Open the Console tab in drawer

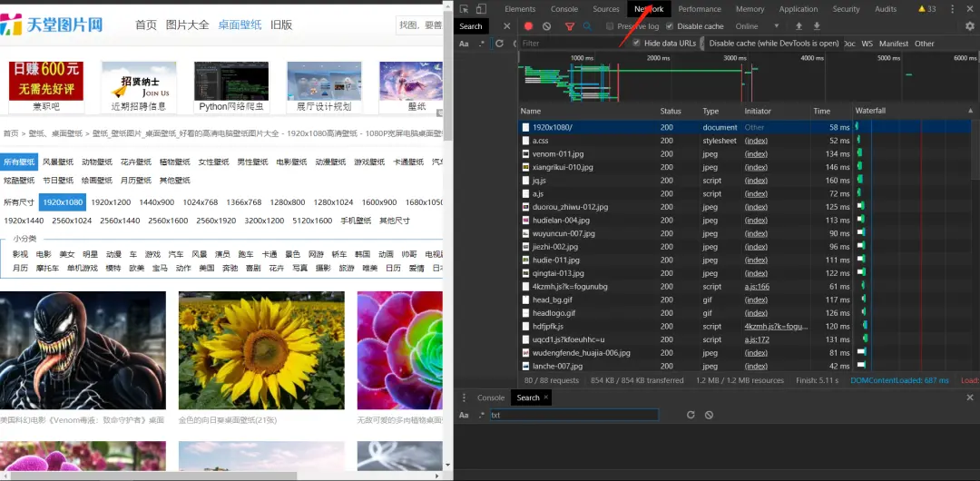click(x=491, y=398)
